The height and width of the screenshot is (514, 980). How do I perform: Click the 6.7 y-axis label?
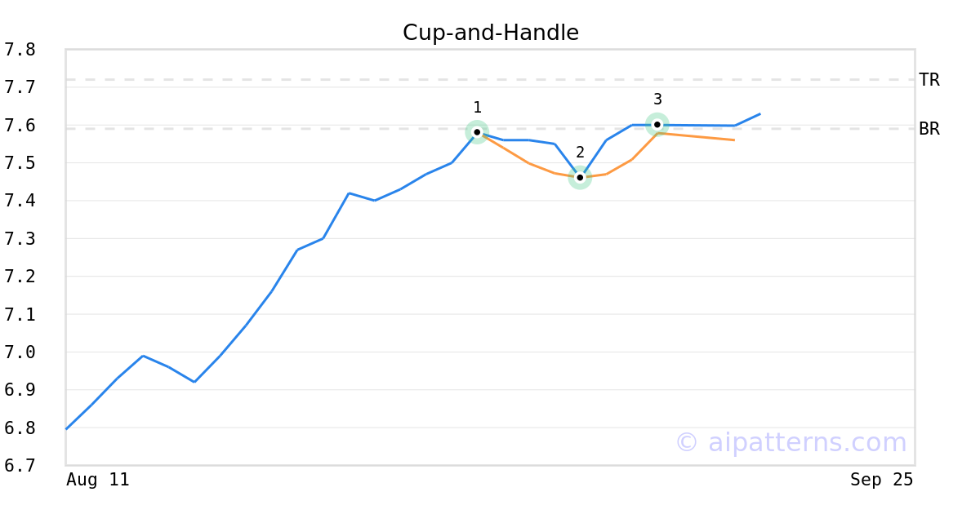pyautogui.click(x=20, y=466)
